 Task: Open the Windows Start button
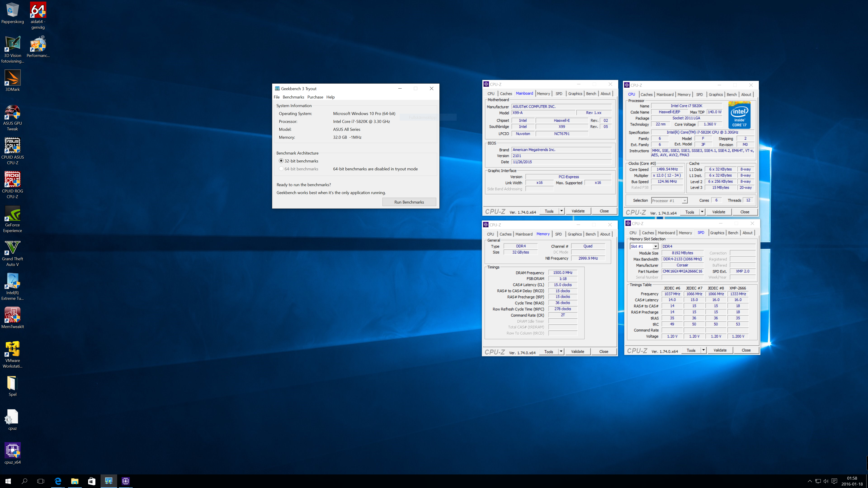[x=8, y=481]
